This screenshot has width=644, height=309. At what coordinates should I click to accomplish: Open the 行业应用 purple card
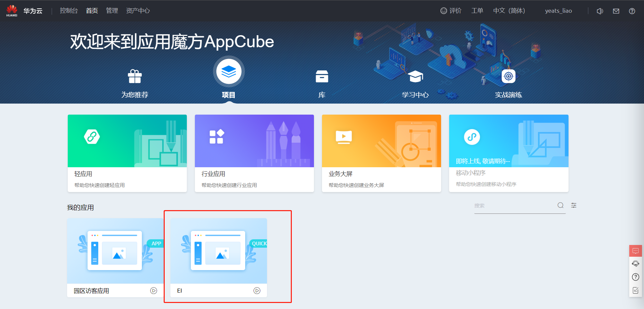click(x=254, y=153)
